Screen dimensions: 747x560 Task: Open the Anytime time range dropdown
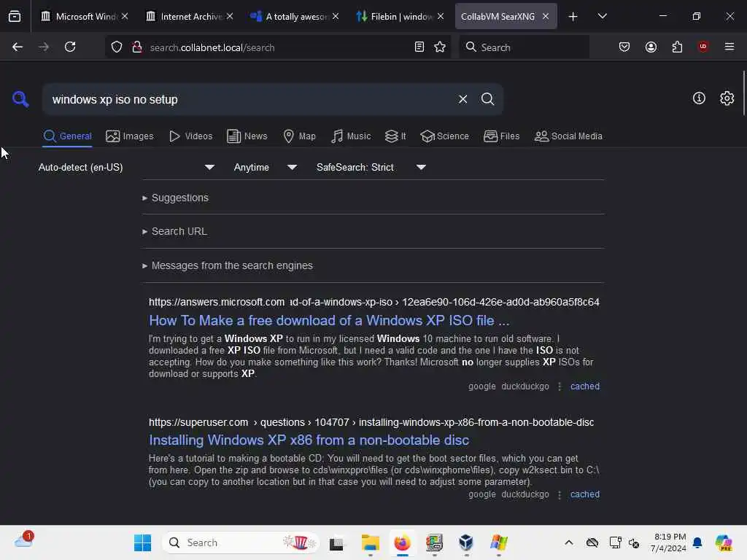pyautogui.click(x=266, y=167)
